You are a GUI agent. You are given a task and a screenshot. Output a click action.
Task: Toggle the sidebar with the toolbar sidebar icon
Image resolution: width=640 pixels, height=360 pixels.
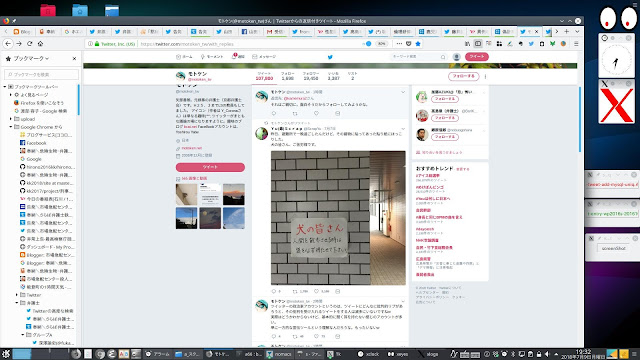pyautogui.click(x=478, y=44)
